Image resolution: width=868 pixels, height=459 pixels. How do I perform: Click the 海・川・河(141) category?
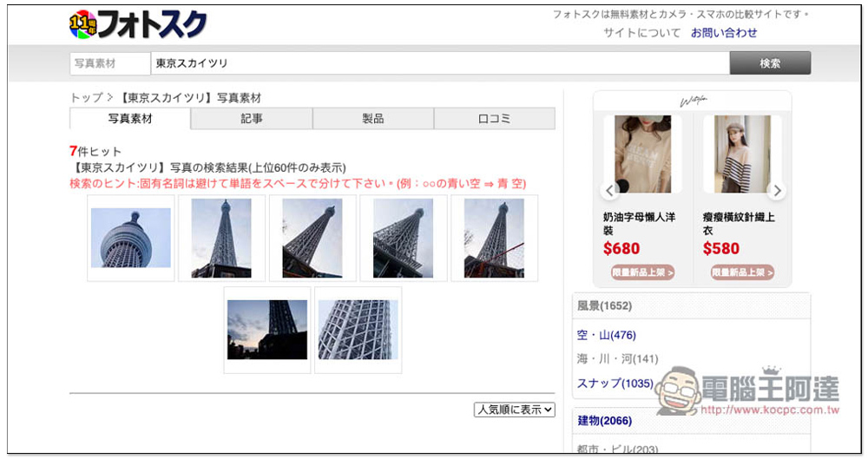coord(617,359)
